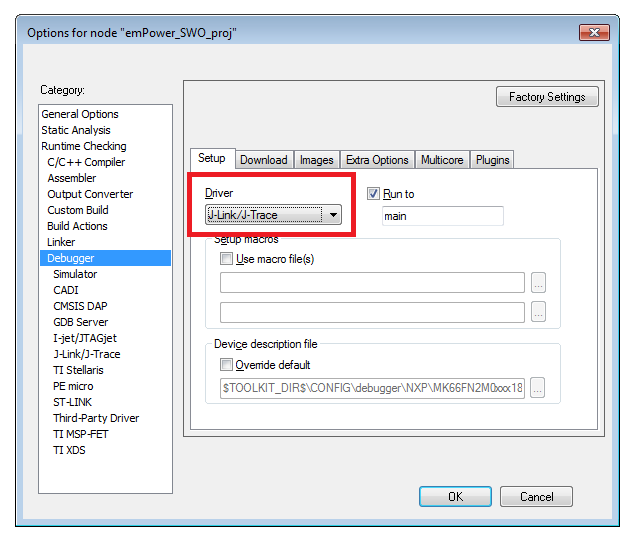Click the Run to text field containing main
630x536 pixels.
[x=442, y=216]
